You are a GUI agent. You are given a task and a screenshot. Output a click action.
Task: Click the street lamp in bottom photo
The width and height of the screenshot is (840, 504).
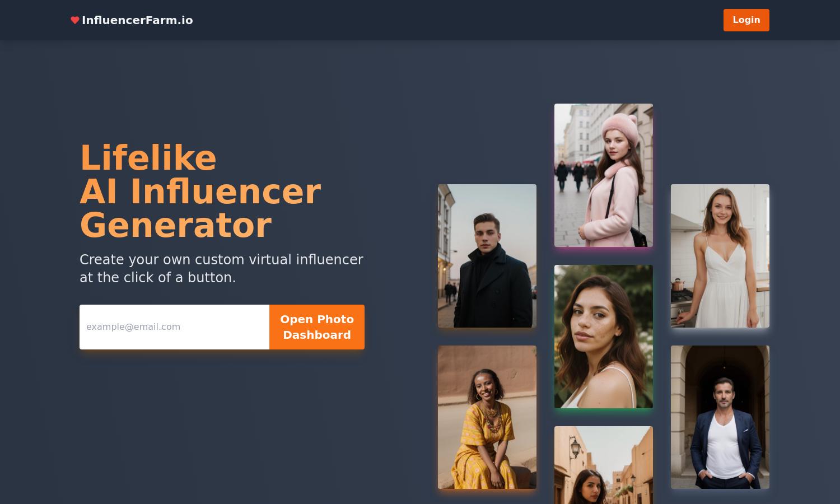pos(575,448)
